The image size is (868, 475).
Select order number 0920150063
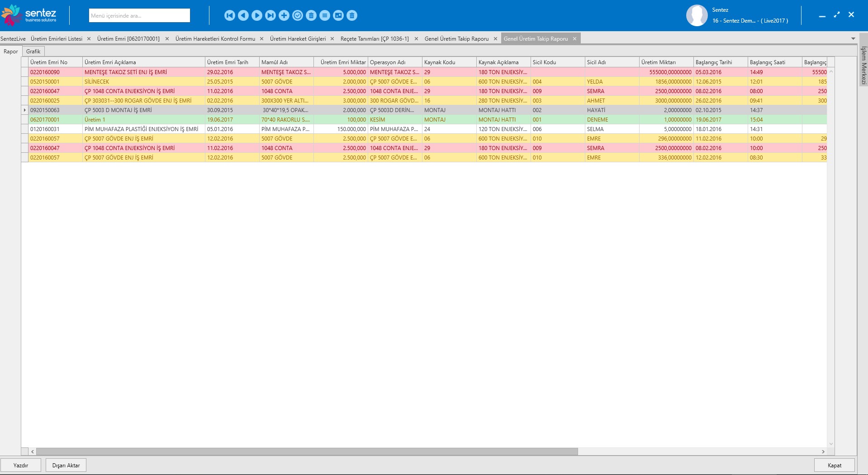(x=55, y=110)
